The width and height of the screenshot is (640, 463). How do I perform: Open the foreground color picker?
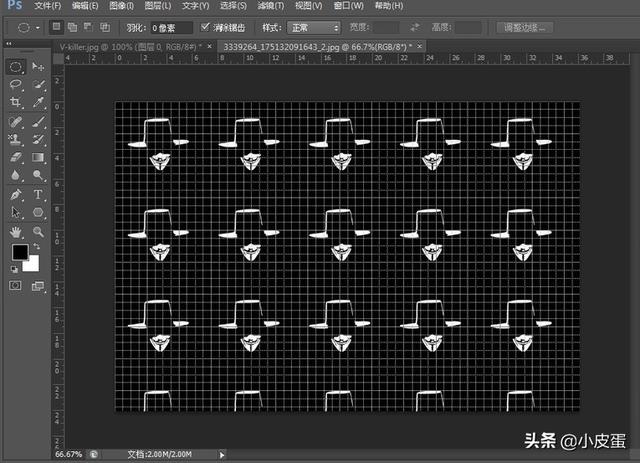19,252
